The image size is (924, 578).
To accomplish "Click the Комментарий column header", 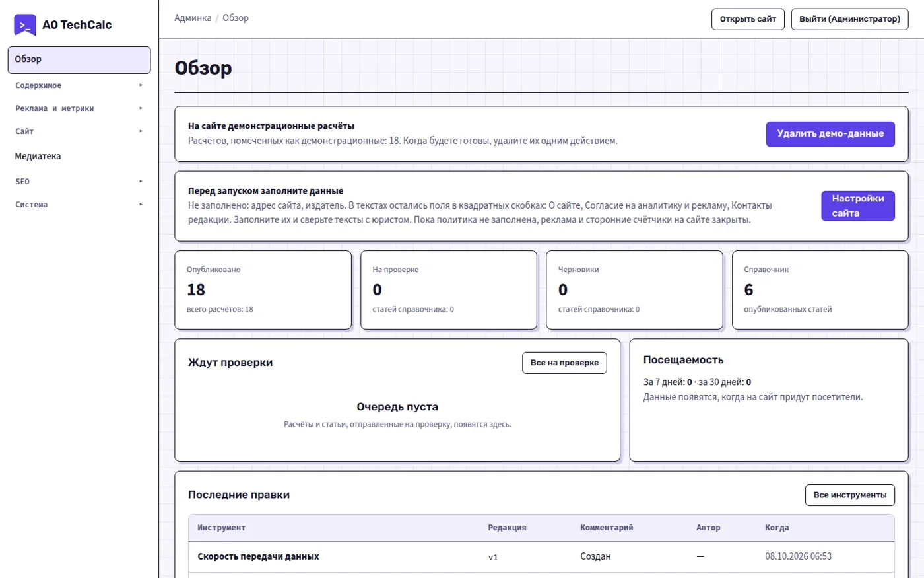I will [607, 528].
